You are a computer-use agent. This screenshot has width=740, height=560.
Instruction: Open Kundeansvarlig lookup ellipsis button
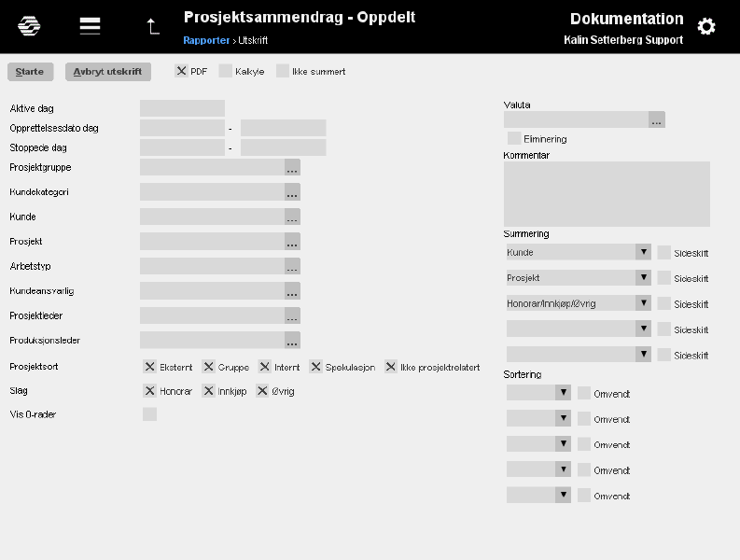click(x=292, y=291)
